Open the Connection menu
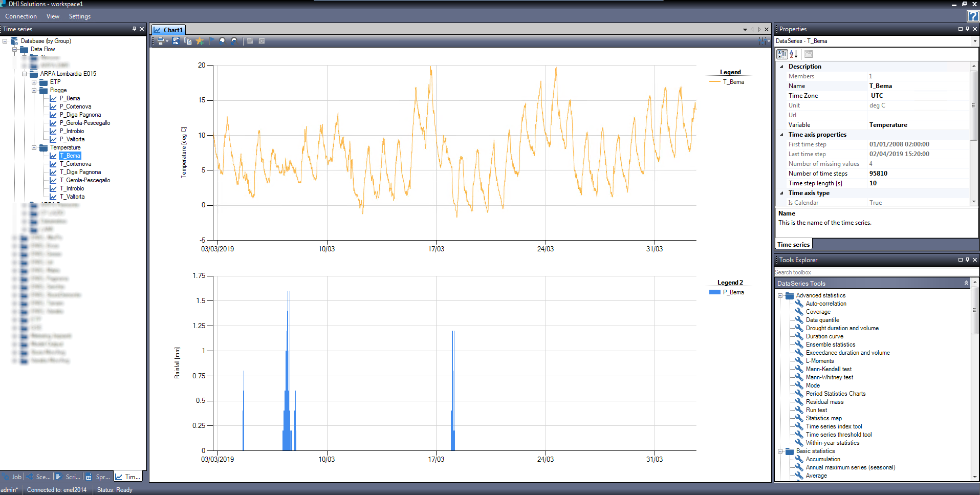This screenshot has height=495, width=980. tap(21, 16)
